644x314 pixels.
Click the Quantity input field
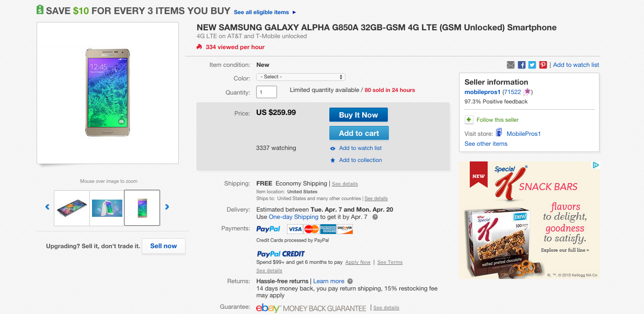click(x=267, y=92)
